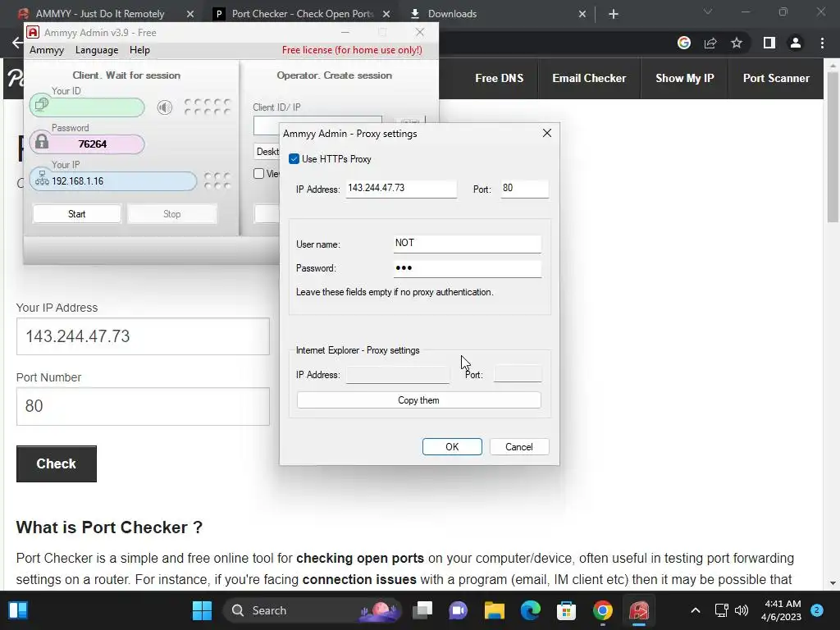The height and width of the screenshot is (630, 840).
Task: Click the Ammyy Admin taskbar icon
Action: [x=638, y=610]
